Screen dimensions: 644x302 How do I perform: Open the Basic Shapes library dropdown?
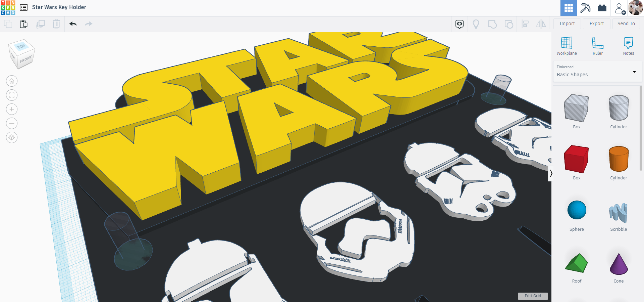597,71
